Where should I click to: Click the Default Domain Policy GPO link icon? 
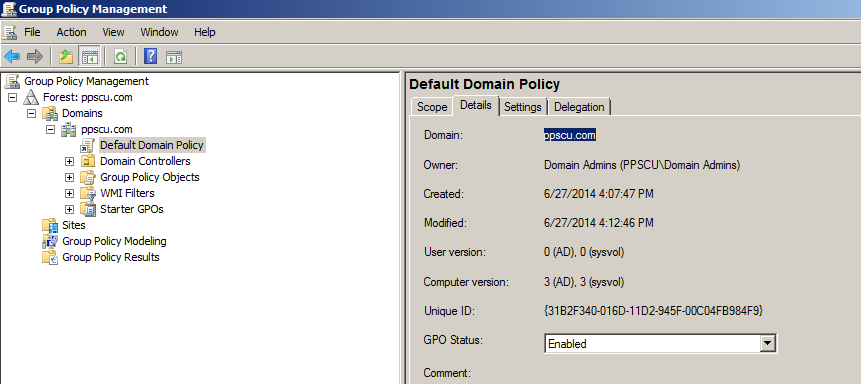click(x=88, y=145)
